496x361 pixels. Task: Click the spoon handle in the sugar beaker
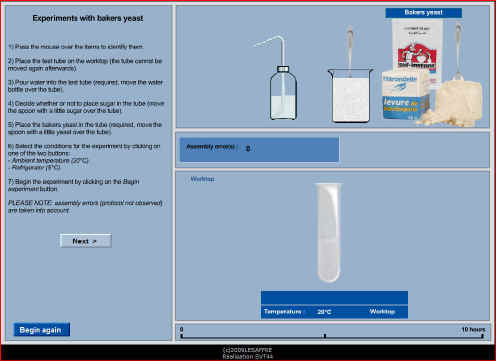349,50
